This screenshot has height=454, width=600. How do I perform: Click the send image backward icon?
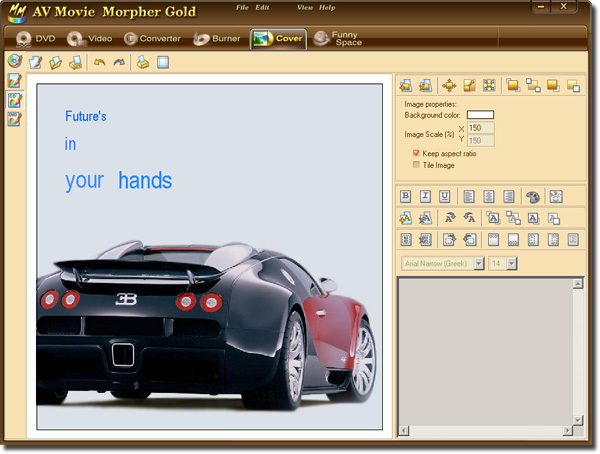tap(573, 85)
